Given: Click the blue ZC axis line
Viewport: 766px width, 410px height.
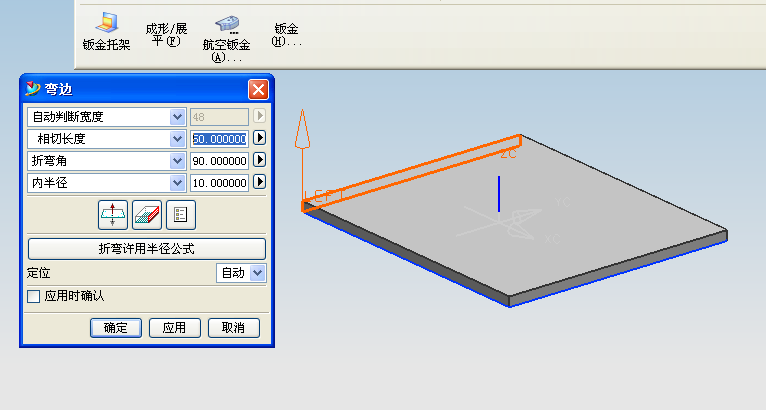Looking at the screenshot, I should 499,194.
